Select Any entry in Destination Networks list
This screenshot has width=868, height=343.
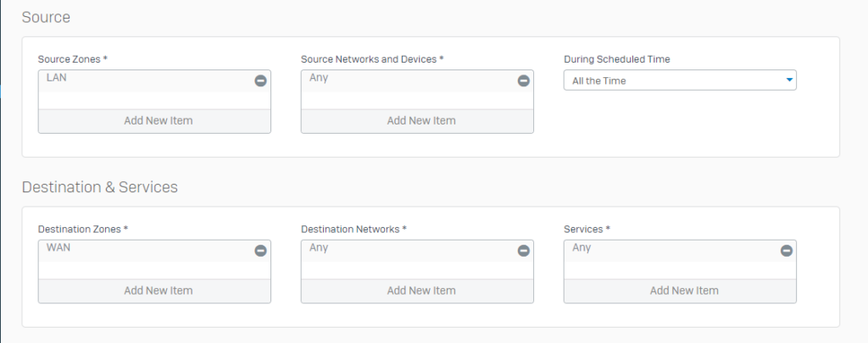click(x=319, y=248)
